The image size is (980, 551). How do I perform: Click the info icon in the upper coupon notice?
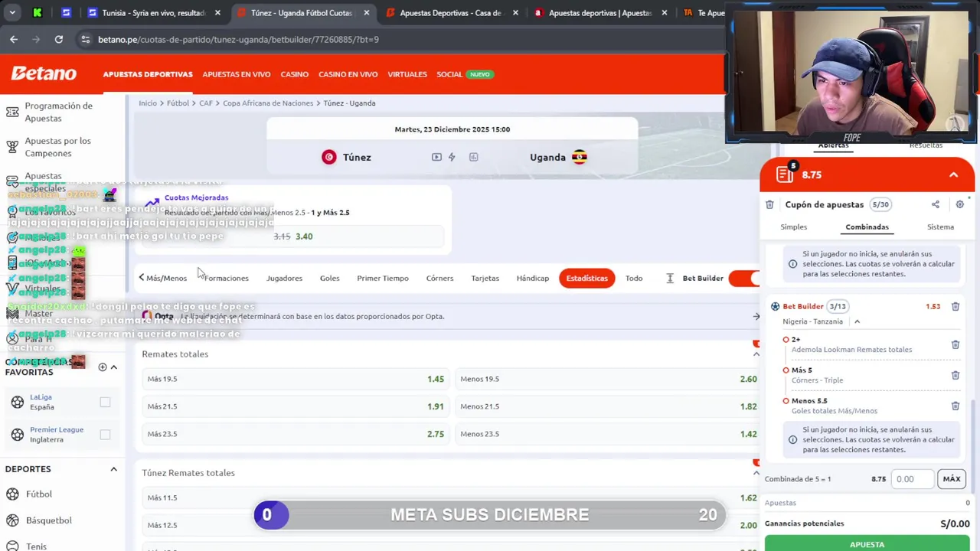(x=792, y=263)
